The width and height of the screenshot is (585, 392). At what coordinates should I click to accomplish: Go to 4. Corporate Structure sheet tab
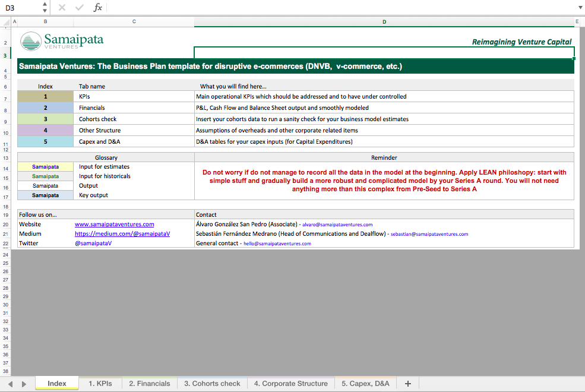click(290, 384)
